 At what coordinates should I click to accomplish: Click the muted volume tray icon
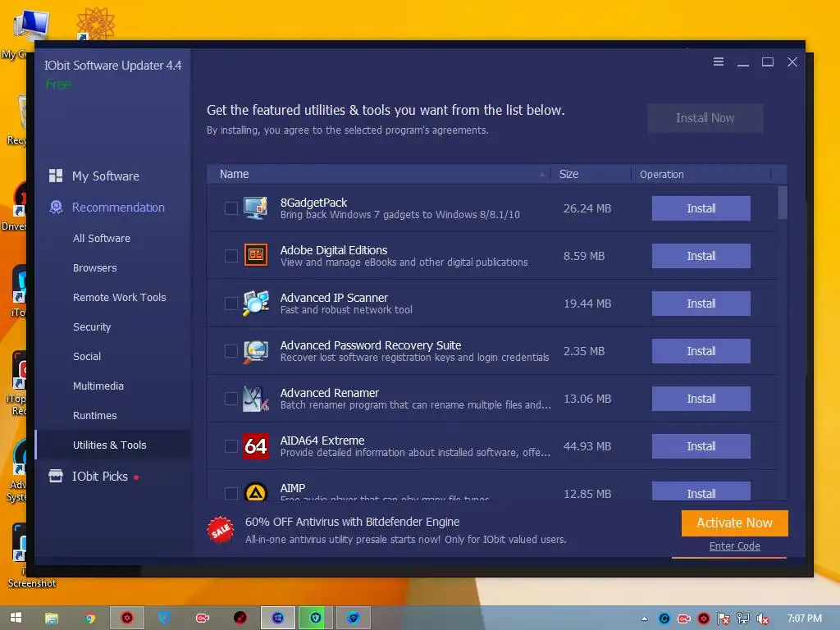[x=762, y=619]
